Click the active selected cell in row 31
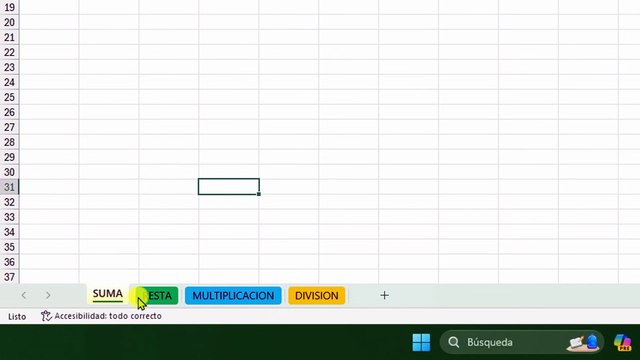This screenshot has width=640, height=360. 229,187
